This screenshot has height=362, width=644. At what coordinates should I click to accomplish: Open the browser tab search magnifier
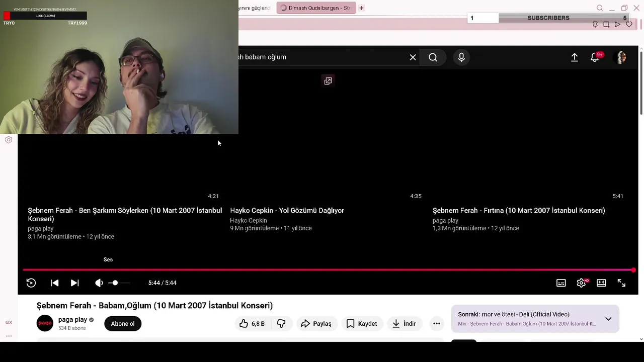tap(600, 8)
